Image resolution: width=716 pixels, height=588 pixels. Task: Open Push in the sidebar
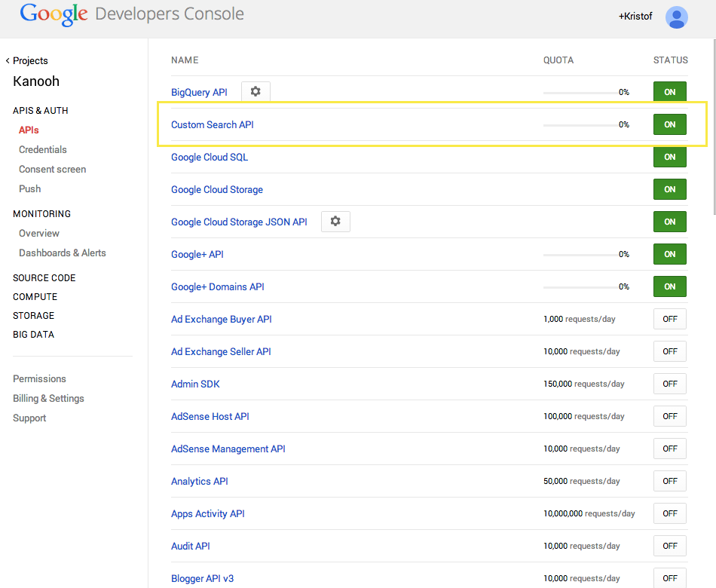coord(29,189)
